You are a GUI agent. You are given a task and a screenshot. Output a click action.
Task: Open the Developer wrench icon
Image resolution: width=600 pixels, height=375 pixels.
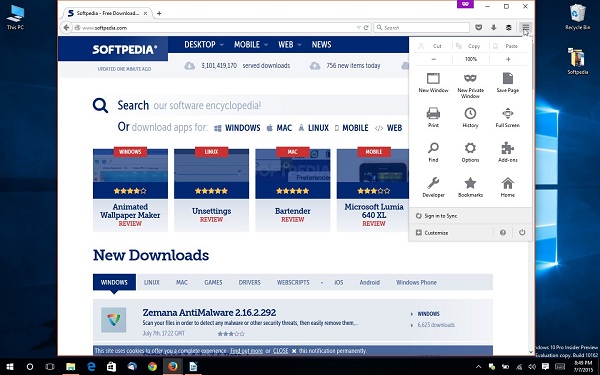[433, 183]
